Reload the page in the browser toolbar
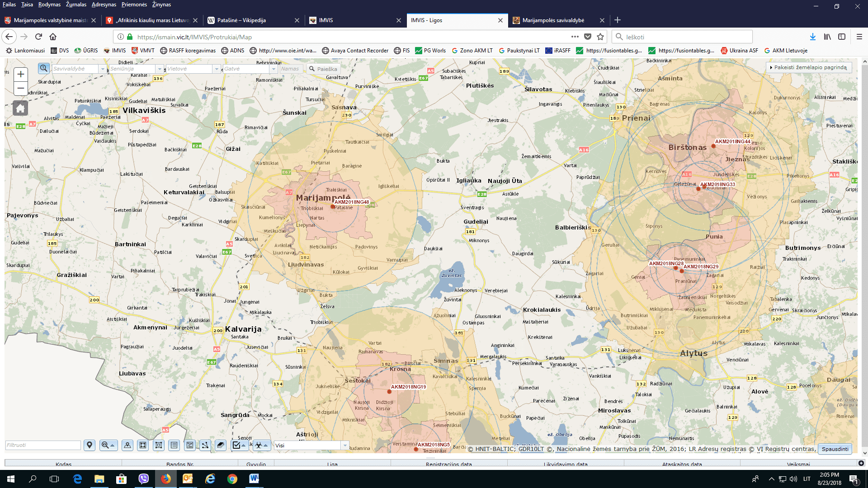868x488 pixels. [38, 37]
